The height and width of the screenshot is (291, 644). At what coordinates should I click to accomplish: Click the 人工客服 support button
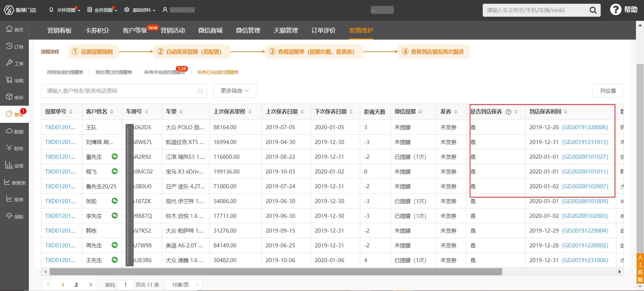coord(640,269)
